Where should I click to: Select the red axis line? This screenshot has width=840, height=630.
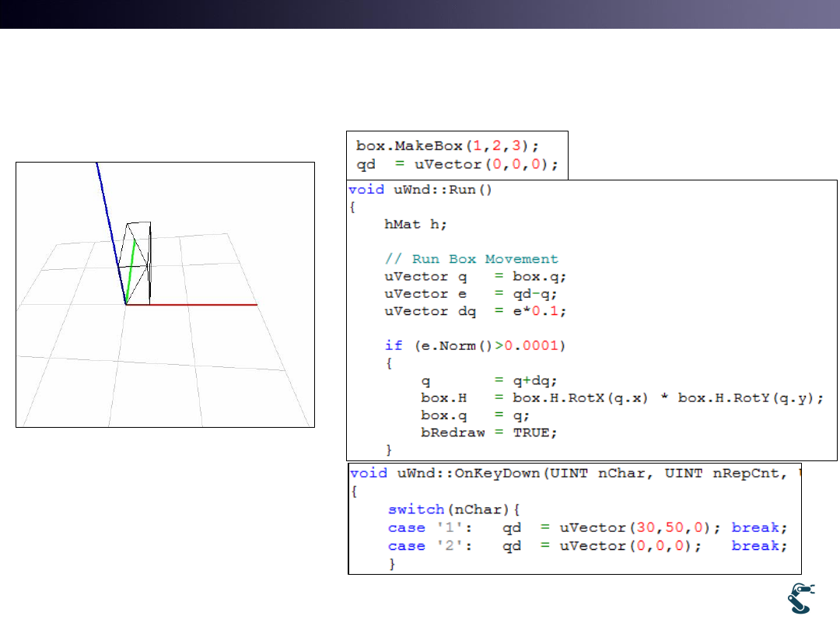(194, 305)
